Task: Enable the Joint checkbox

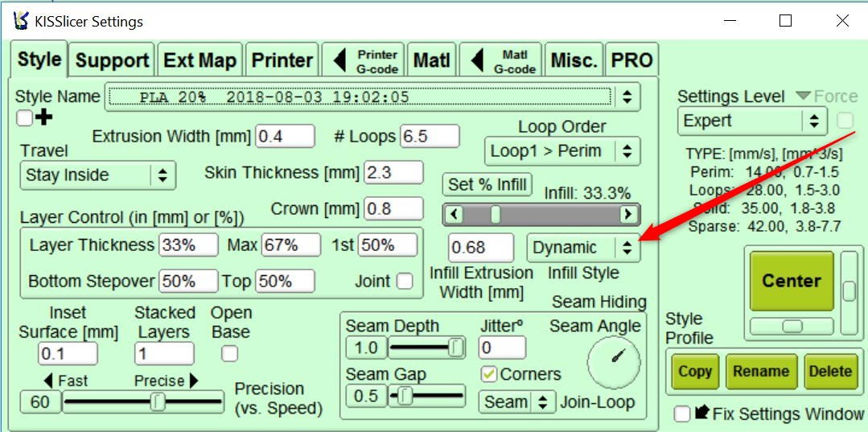Action: pos(405,282)
